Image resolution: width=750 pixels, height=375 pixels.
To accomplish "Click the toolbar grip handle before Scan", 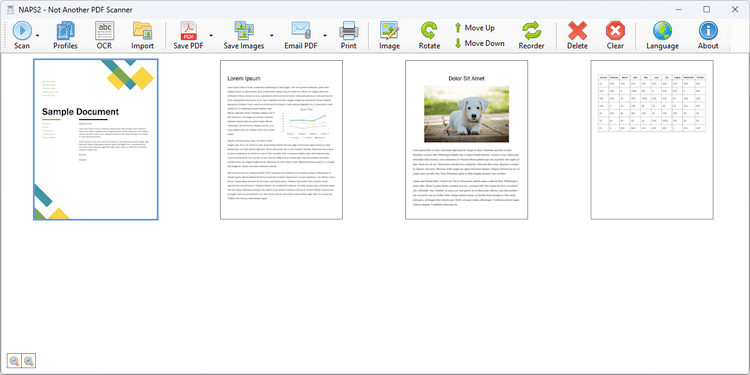I will (x=5, y=36).
